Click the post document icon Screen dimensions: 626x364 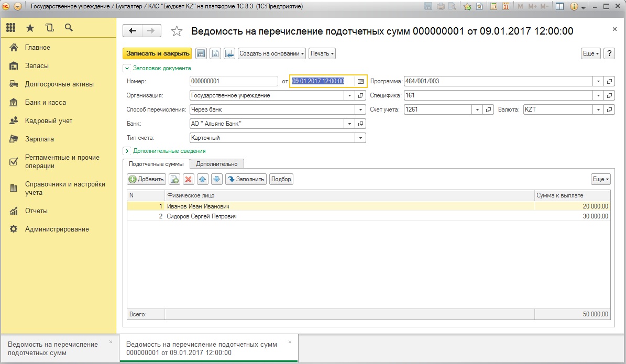pos(215,53)
